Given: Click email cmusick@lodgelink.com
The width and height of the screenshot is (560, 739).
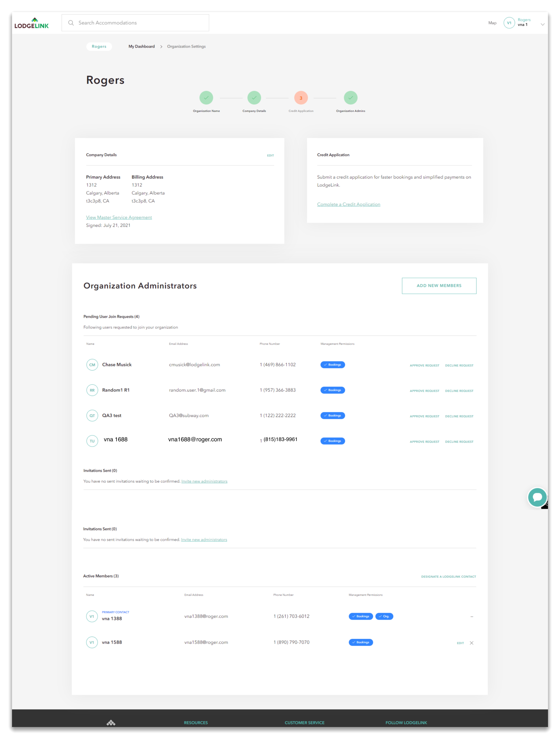Looking at the screenshot, I should tap(194, 365).
